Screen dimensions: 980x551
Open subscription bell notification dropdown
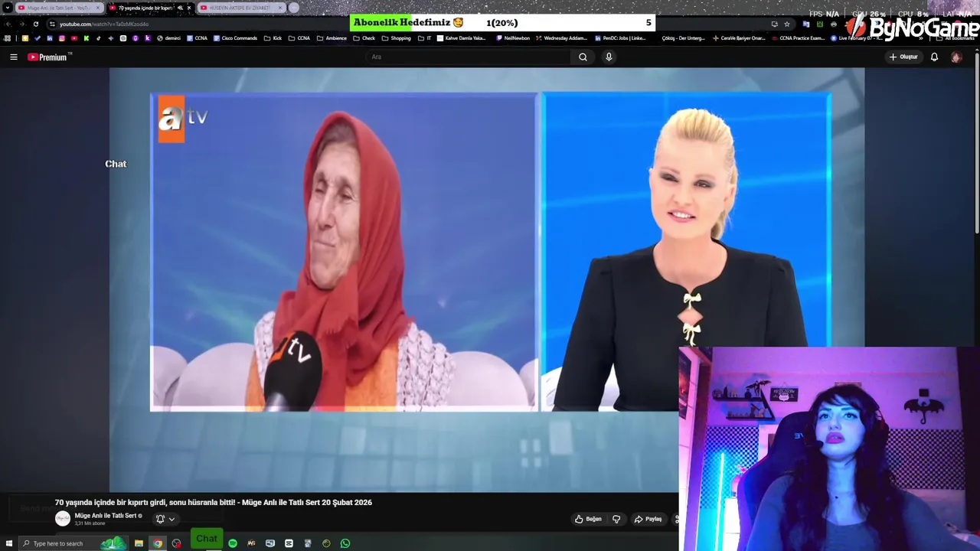point(165,519)
